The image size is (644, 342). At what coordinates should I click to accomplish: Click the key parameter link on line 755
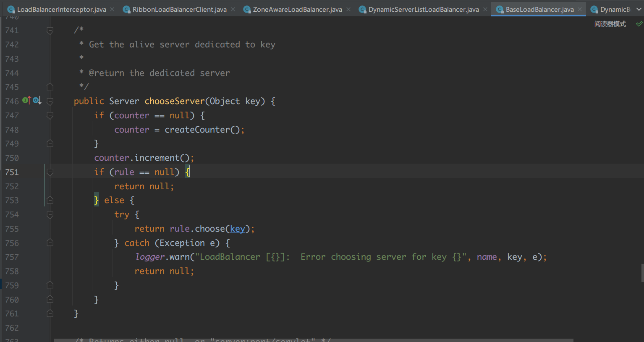[x=237, y=229]
